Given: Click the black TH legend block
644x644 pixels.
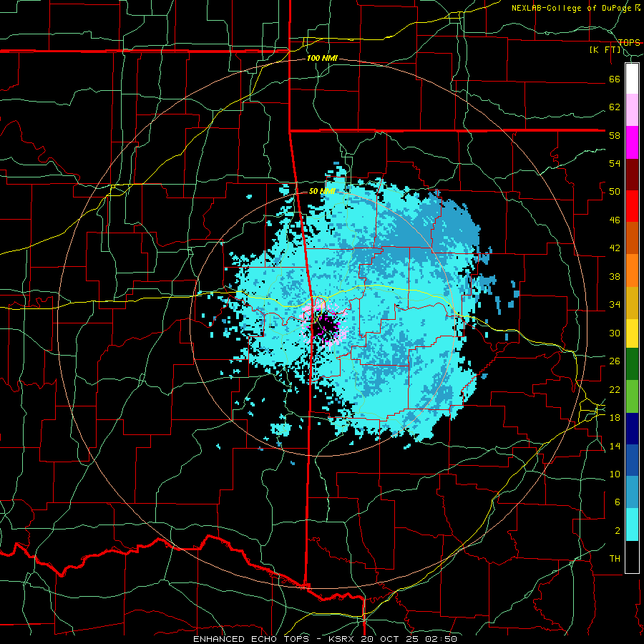Looking at the screenshot, I should pos(632,557).
